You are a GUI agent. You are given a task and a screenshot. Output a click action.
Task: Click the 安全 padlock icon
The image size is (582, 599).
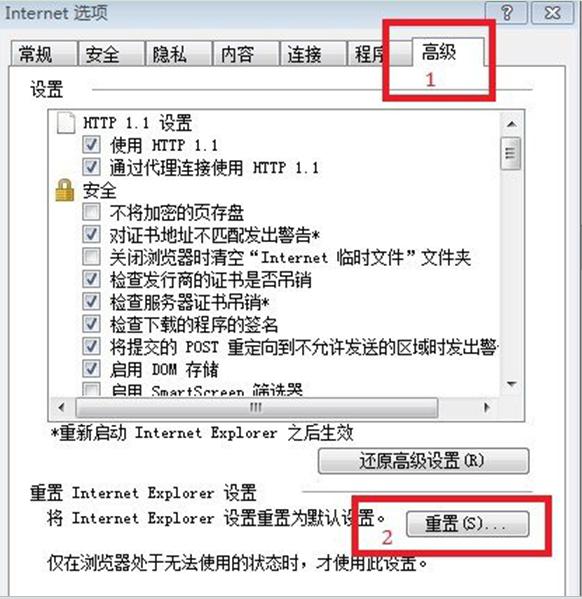[65, 190]
